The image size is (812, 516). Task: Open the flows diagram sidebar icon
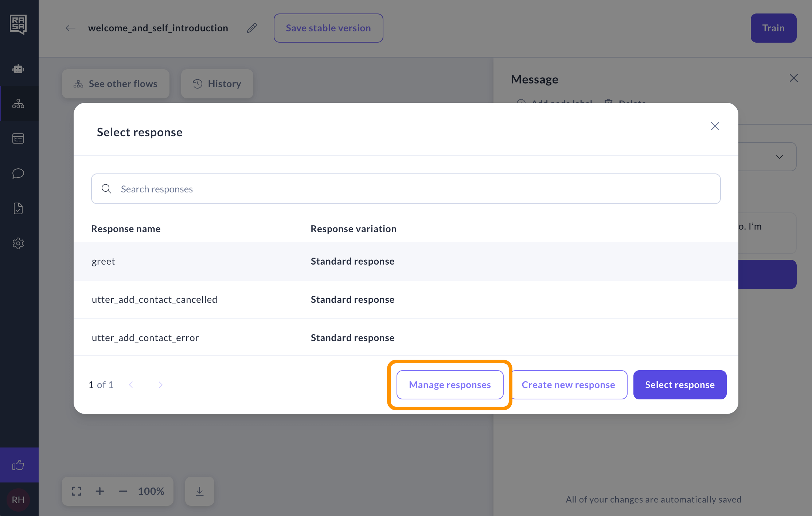[x=18, y=104]
